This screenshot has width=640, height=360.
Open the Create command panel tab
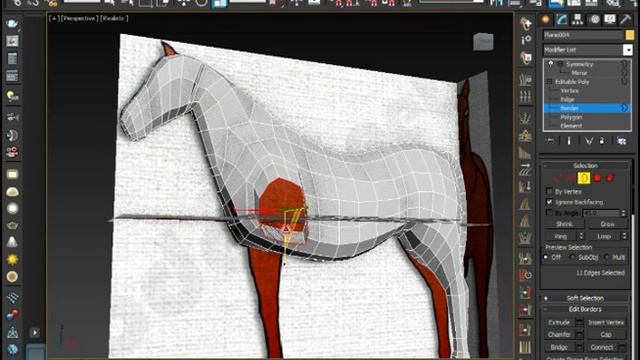coord(545,19)
